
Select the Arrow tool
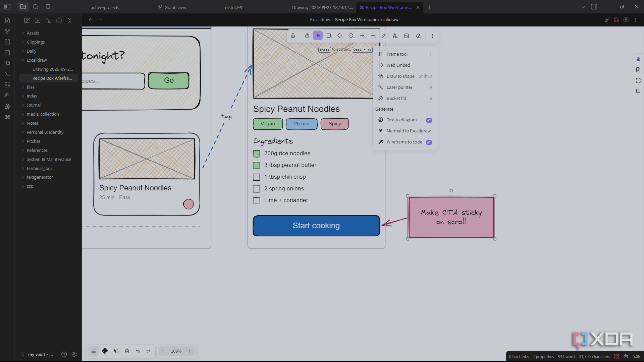(362, 36)
